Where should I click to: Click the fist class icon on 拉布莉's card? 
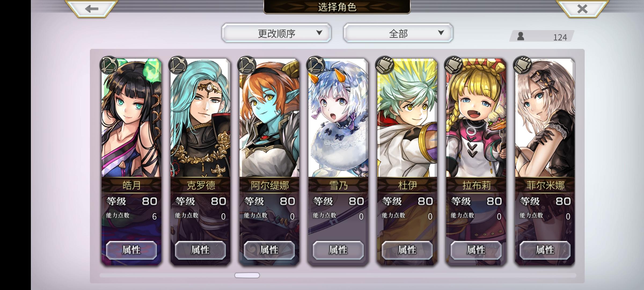[x=454, y=65]
